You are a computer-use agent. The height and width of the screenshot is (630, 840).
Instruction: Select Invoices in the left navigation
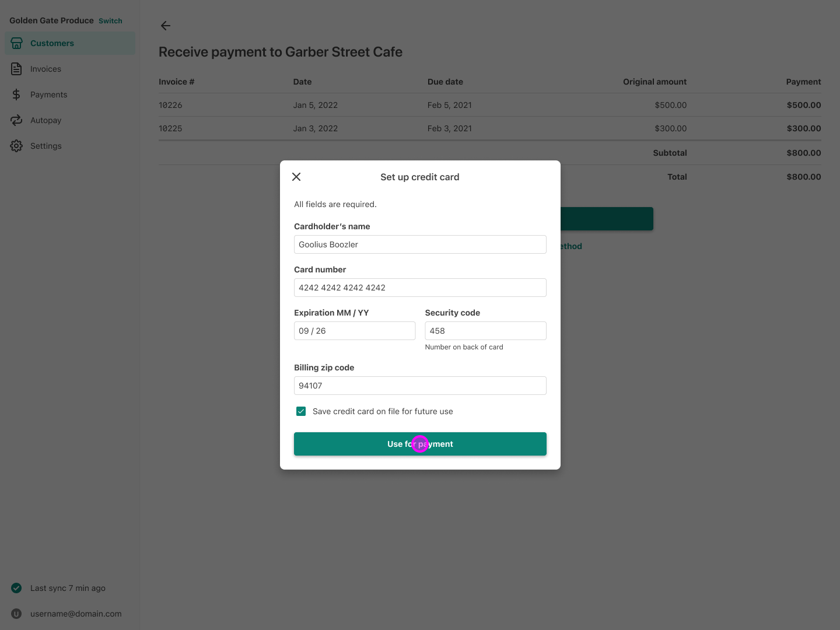coord(45,69)
